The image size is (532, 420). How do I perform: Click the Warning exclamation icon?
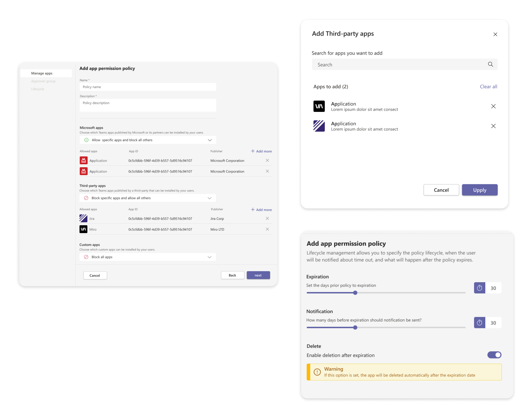pos(317,372)
